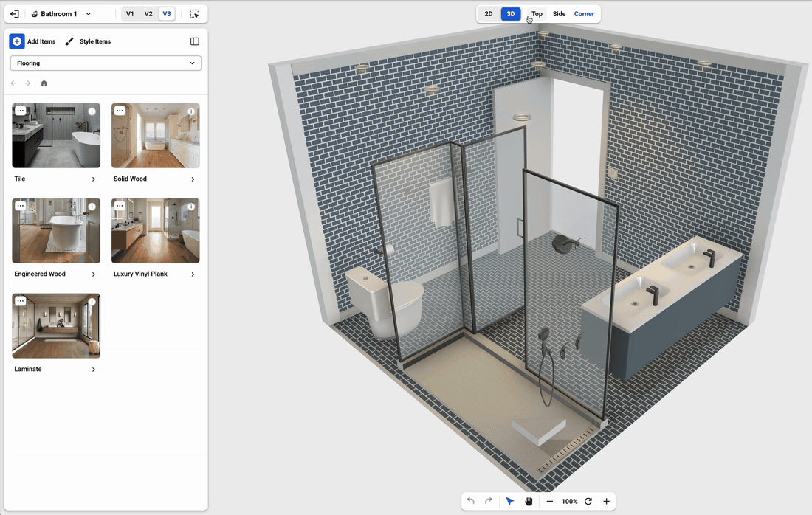
Task: Switch to version V2
Action: 148,14
